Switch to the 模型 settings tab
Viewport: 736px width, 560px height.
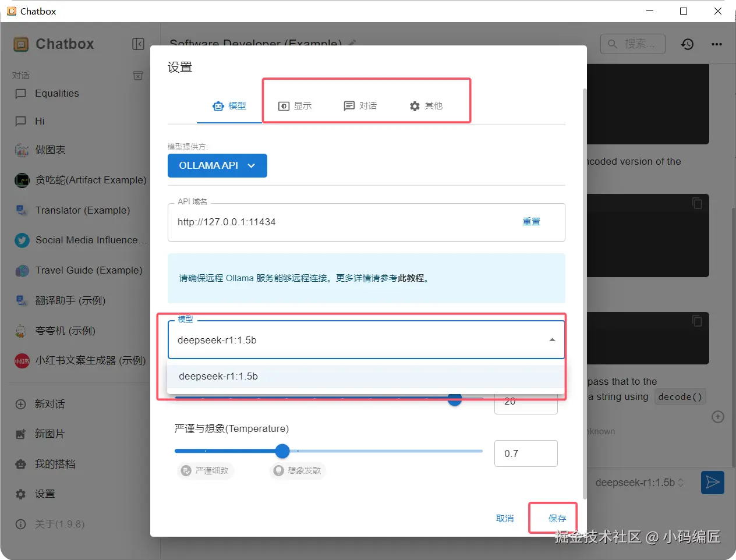pyautogui.click(x=229, y=106)
